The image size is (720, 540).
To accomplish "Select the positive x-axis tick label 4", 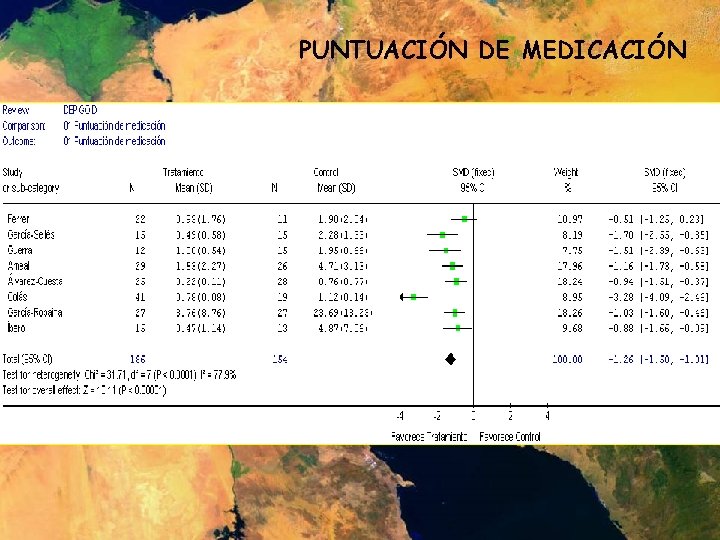I will pyautogui.click(x=547, y=416).
